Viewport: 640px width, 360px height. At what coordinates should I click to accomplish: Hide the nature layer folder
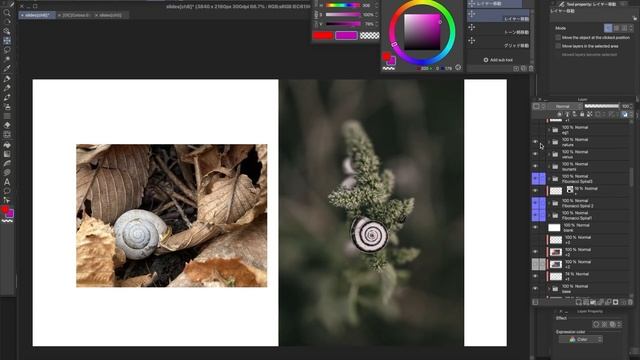coord(535,142)
